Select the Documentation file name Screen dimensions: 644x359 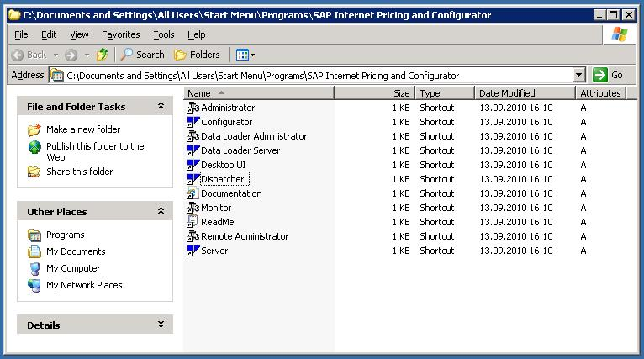pyautogui.click(x=231, y=193)
